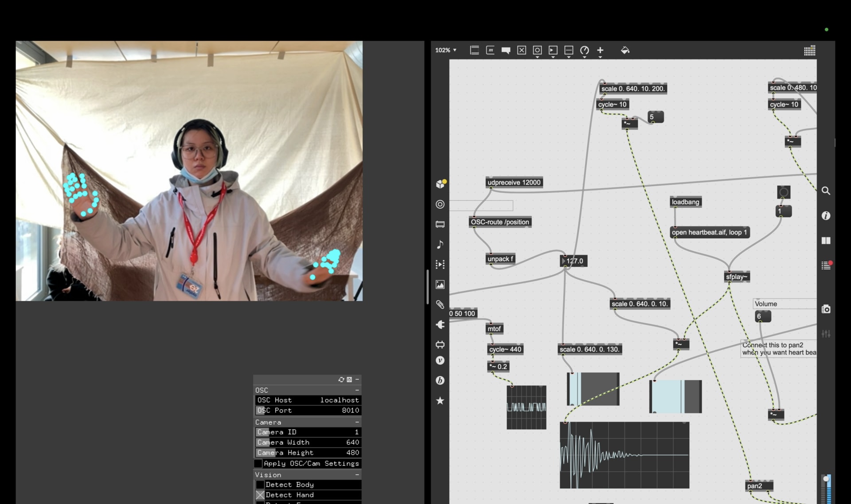Click the star favorites icon
The width and height of the screenshot is (851, 504).
click(440, 401)
